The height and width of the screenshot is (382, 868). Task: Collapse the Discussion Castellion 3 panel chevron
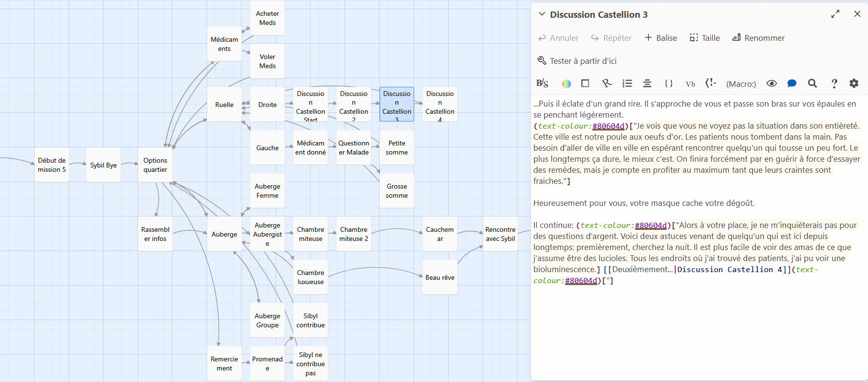(542, 14)
